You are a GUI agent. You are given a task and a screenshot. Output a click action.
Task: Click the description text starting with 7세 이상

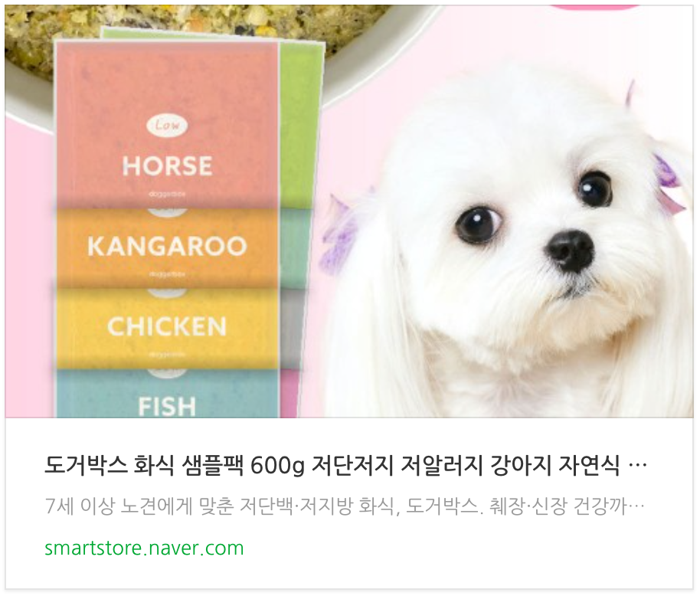point(344,506)
